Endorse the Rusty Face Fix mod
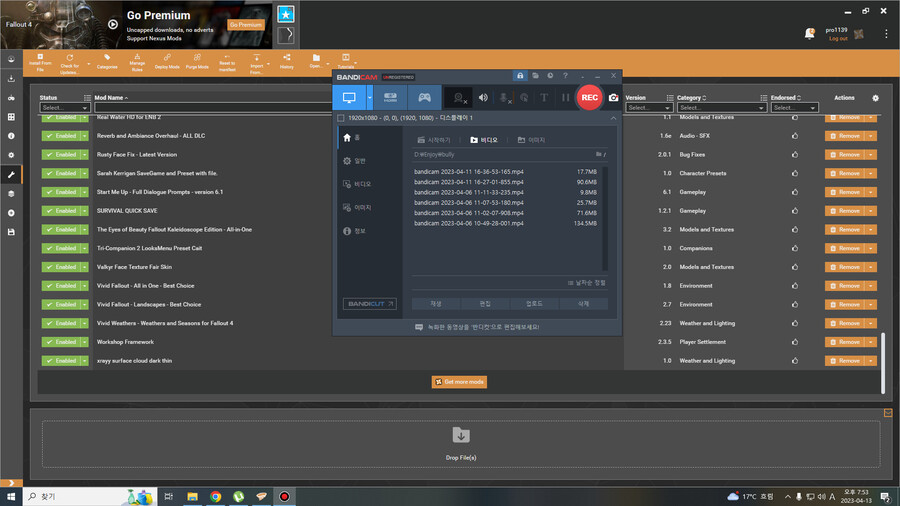900x506 pixels. coord(795,155)
